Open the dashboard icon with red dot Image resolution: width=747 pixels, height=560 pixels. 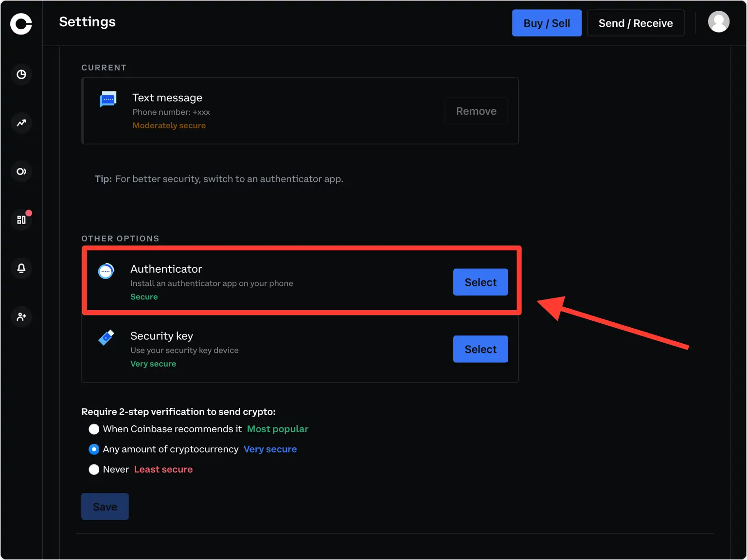coord(21,220)
